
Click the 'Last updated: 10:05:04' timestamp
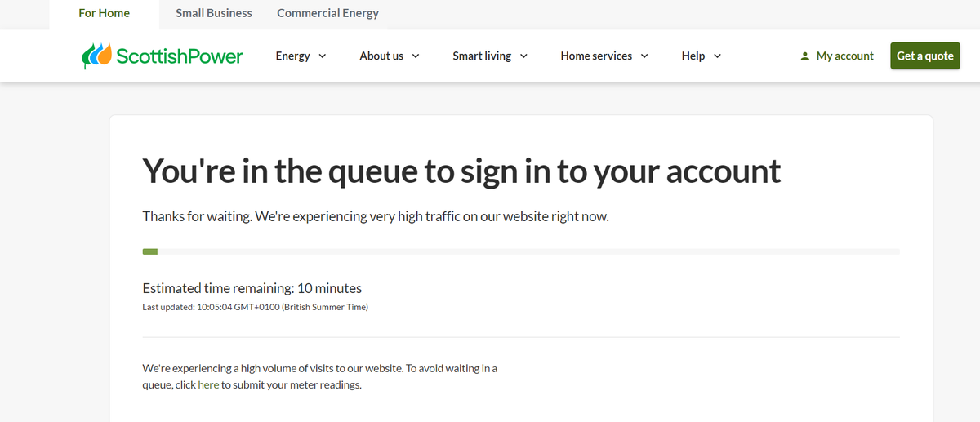pos(255,307)
